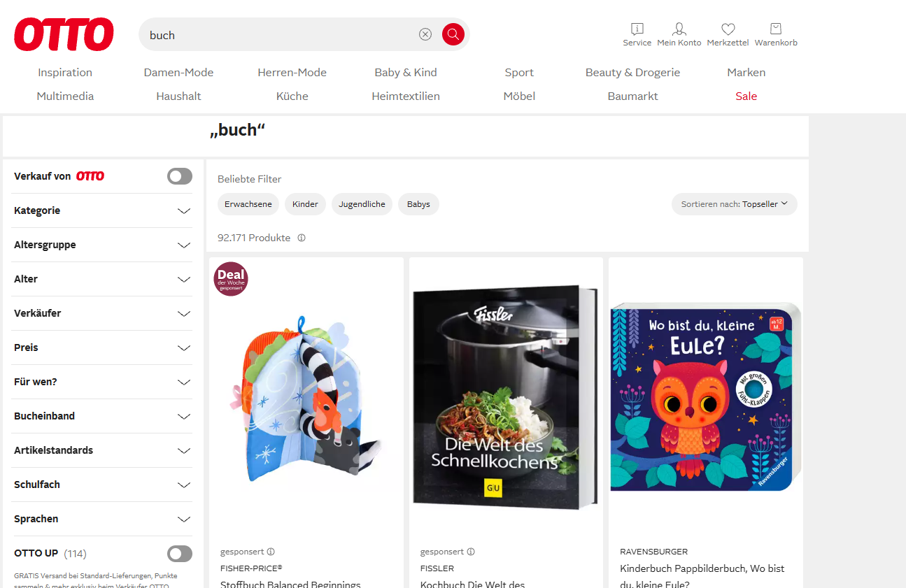Open the Mein Konto account icon
This screenshot has height=588, width=906.
tap(679, 34)
